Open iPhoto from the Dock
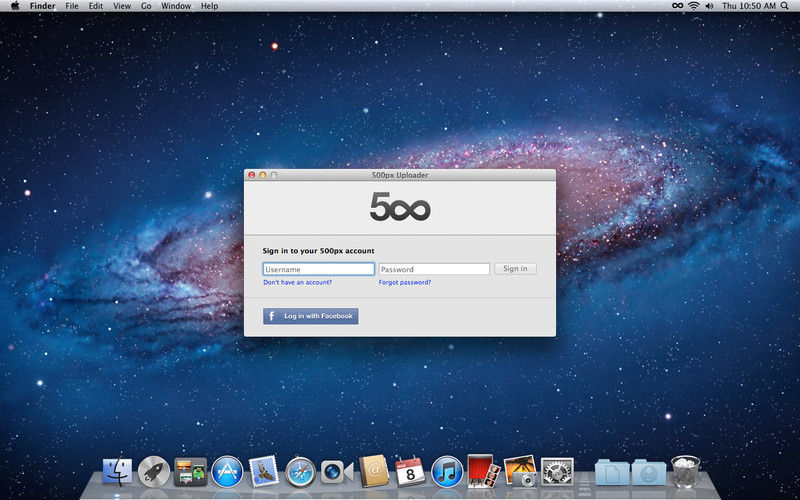Viewport: 800px width, 500px height. 520,470
